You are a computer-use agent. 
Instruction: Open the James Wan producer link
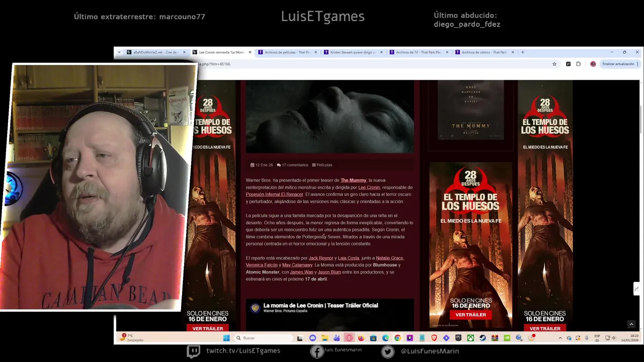coord(301,272)
